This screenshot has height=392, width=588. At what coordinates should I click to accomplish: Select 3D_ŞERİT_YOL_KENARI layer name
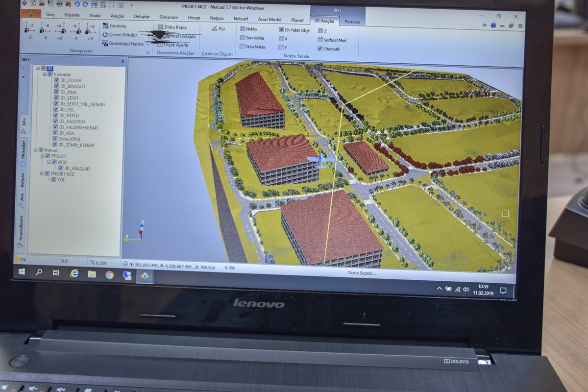(82, 104)
